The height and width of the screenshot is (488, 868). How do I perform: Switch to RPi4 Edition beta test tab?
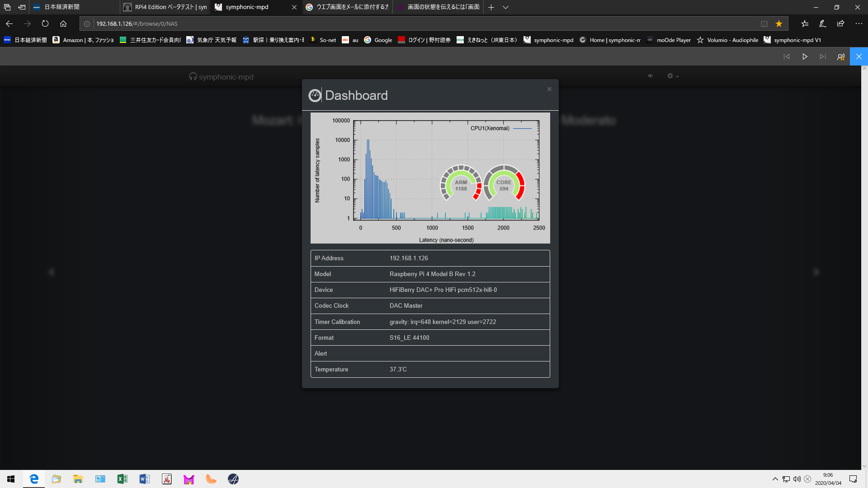pyautogui.click(x=165, y=7)
